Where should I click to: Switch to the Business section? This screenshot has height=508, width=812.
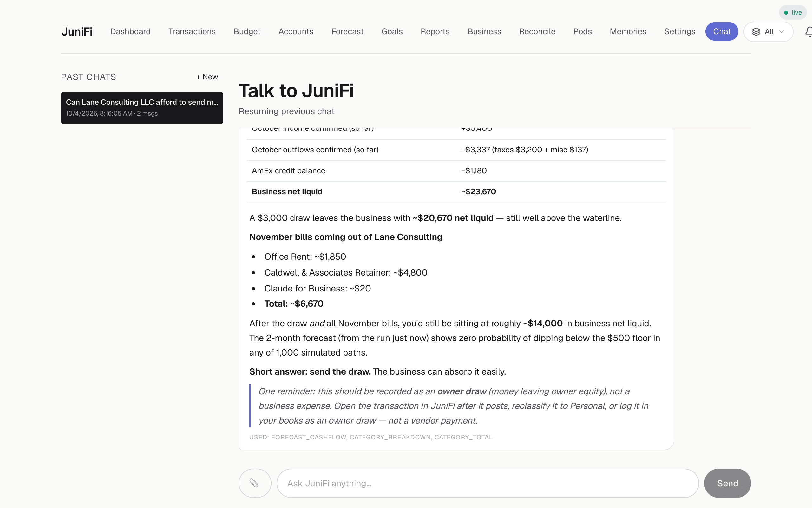point(484,31)
